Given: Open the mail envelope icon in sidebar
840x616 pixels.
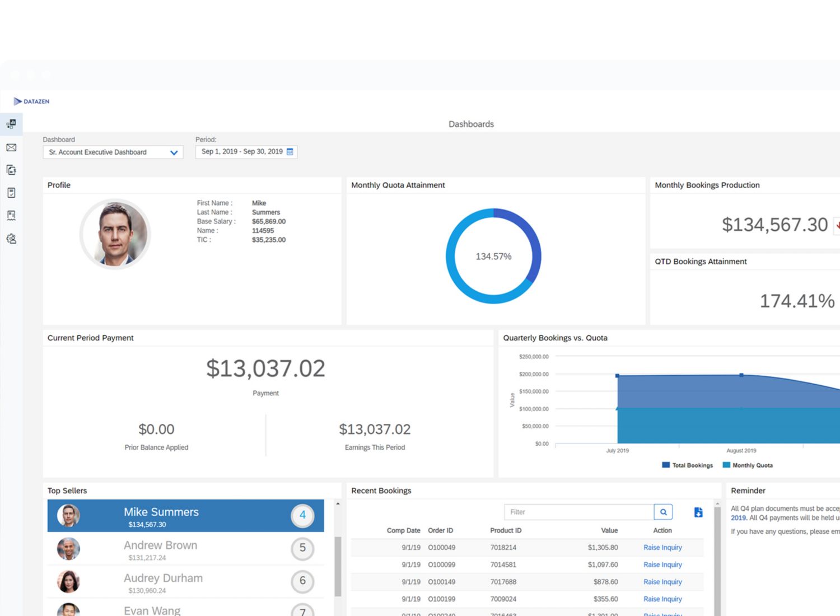Looking at the screenshot, I should click(x=11, y=147).
